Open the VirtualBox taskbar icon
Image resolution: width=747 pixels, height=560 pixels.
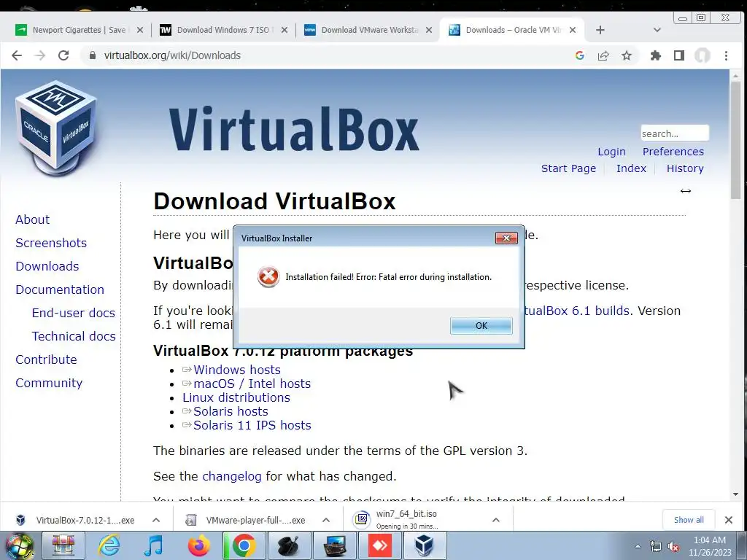click(425, 545)
